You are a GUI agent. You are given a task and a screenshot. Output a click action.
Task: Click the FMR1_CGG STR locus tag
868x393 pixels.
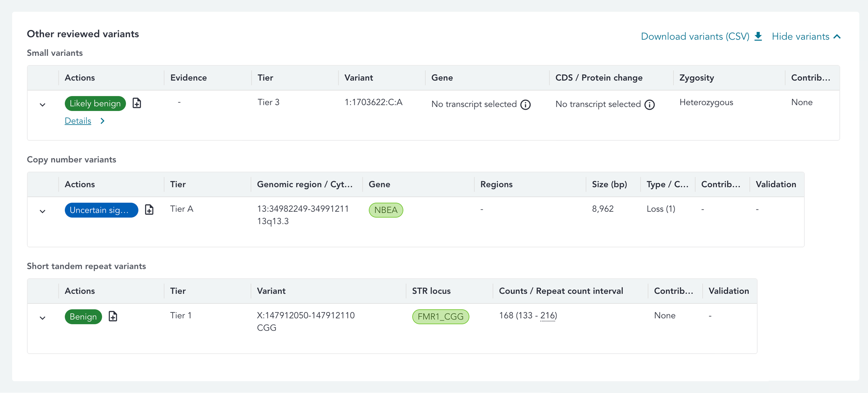[441, 316]
